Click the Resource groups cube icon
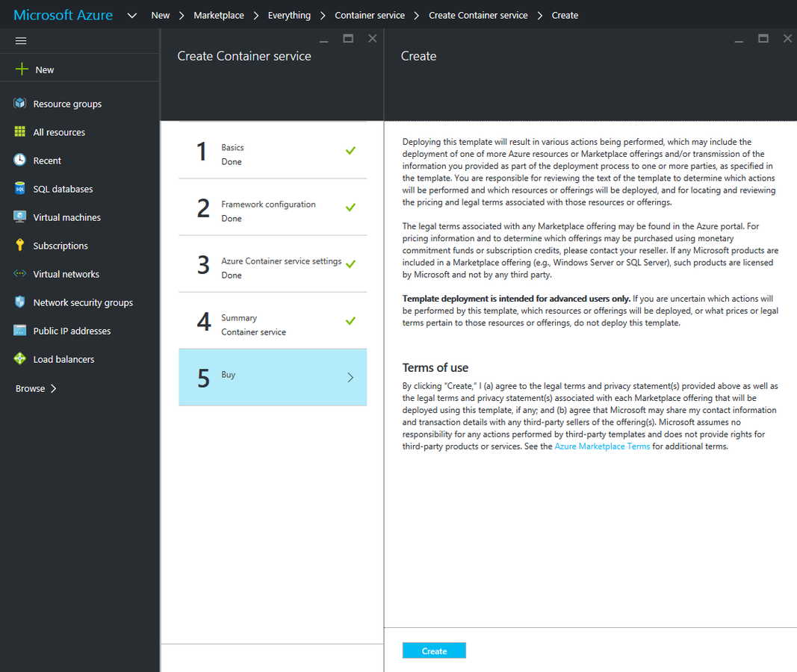 coord(20,104)
